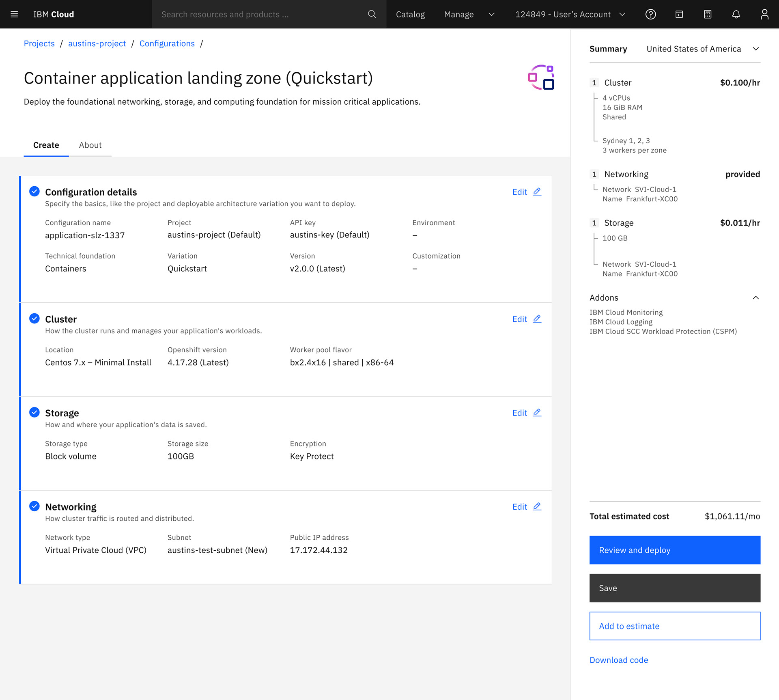The image size is (779, 700).
Task: Open the help question-mark icon
Action: [650, 14]
